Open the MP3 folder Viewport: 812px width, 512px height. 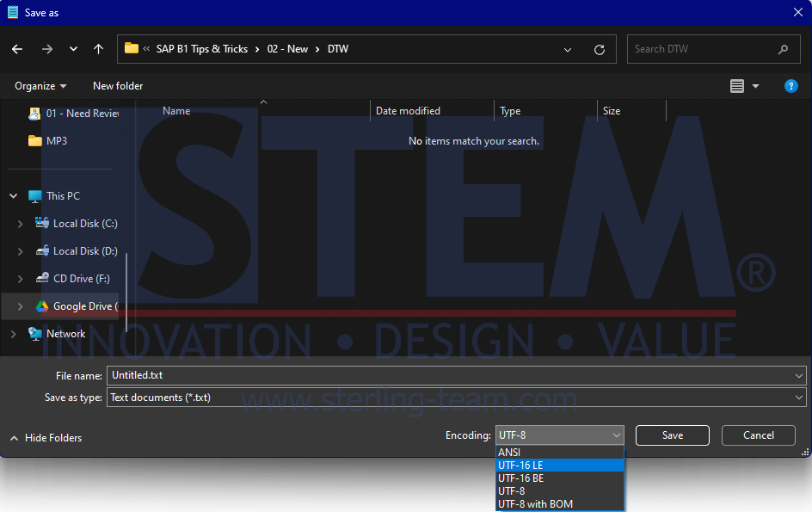[47, 141]
